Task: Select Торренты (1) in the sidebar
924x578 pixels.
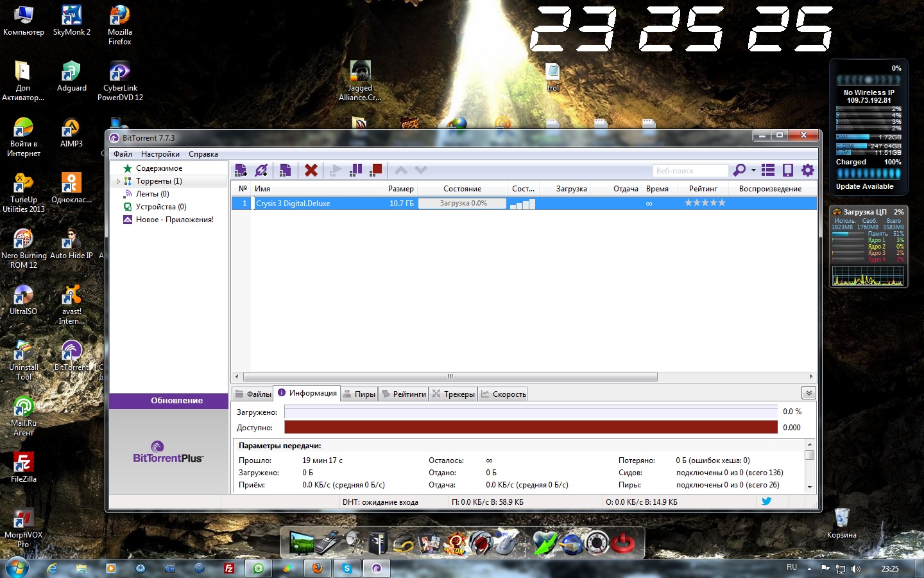Action: (x=159, y=181)
